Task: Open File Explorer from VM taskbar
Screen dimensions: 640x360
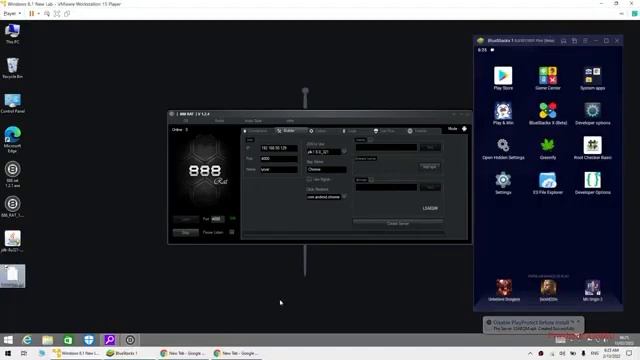Action: click(x=47, y=340)
